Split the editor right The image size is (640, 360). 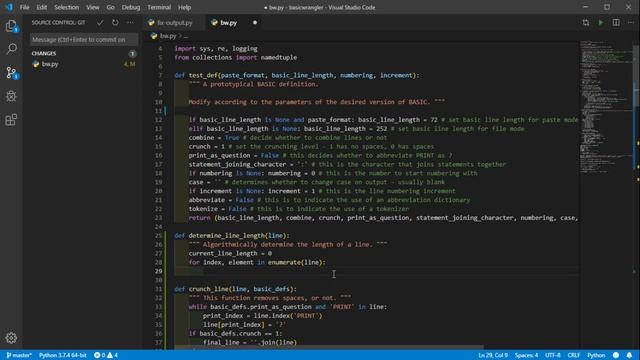coord(616,23)
